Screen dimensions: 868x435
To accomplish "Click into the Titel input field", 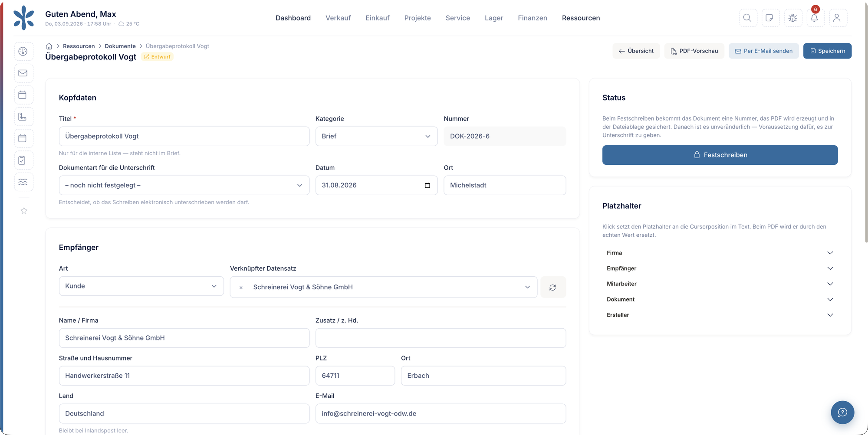I will tap(184, 136).
